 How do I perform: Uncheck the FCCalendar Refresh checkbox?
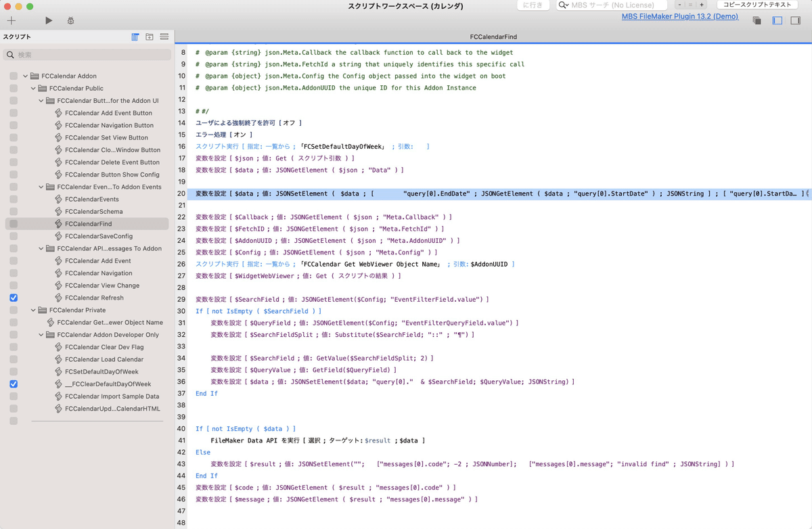14,297
